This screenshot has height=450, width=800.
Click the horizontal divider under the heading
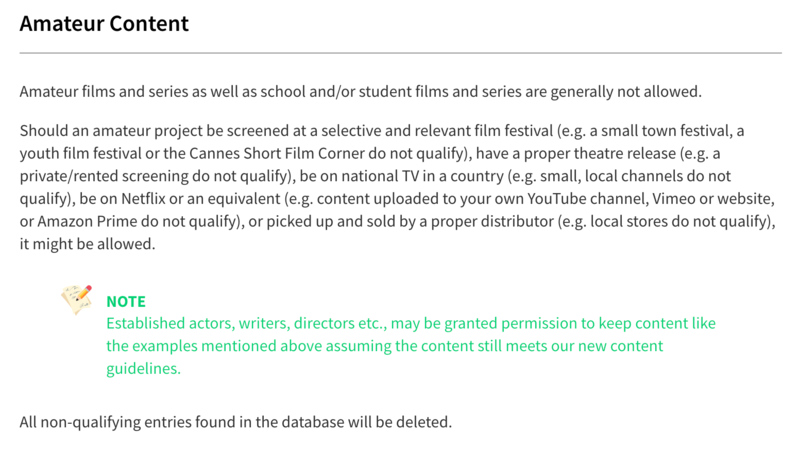(x=400, y=52)
